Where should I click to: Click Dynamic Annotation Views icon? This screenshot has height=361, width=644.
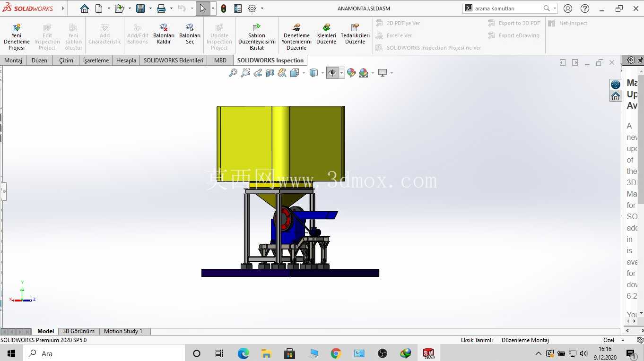[282, 73]
